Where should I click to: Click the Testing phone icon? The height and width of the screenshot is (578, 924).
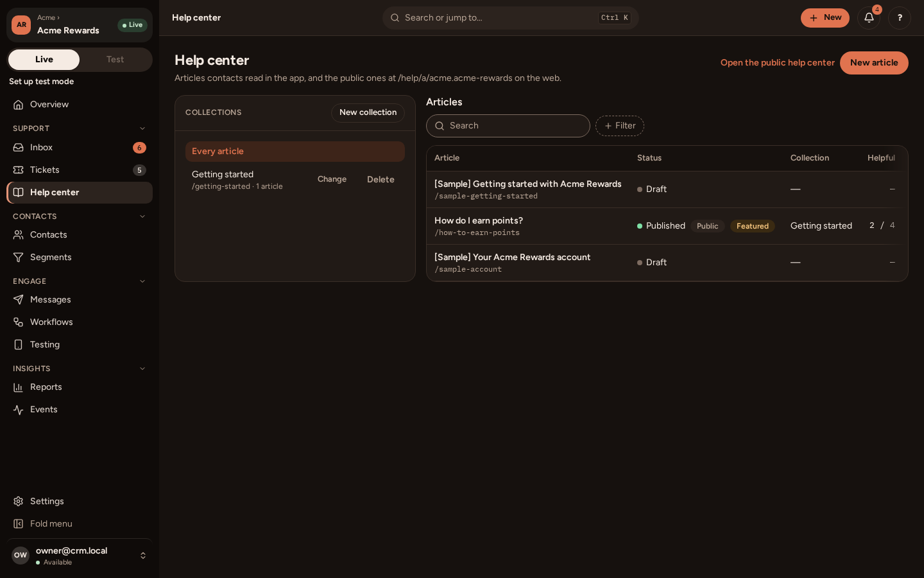click(x=19, y=345)
